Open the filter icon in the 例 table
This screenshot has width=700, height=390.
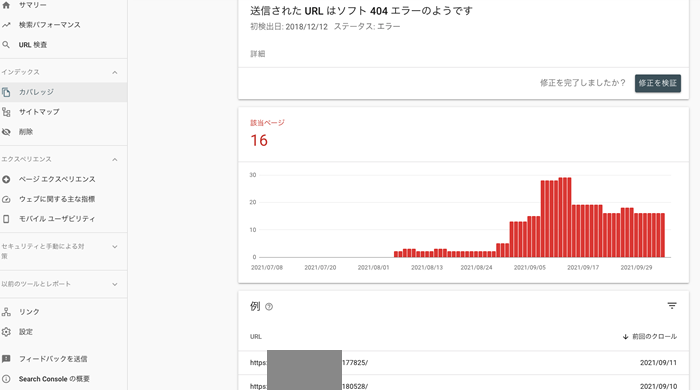click(672, 306)
